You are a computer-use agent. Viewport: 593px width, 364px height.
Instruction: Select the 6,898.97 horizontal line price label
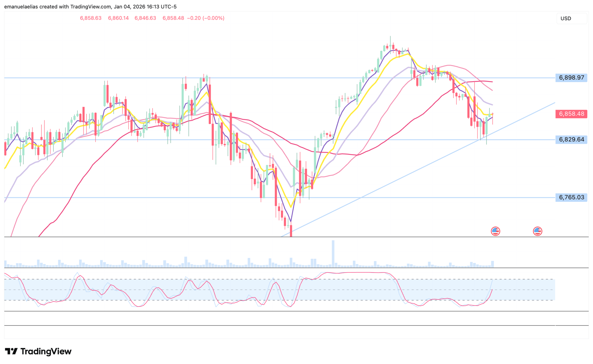571,77
